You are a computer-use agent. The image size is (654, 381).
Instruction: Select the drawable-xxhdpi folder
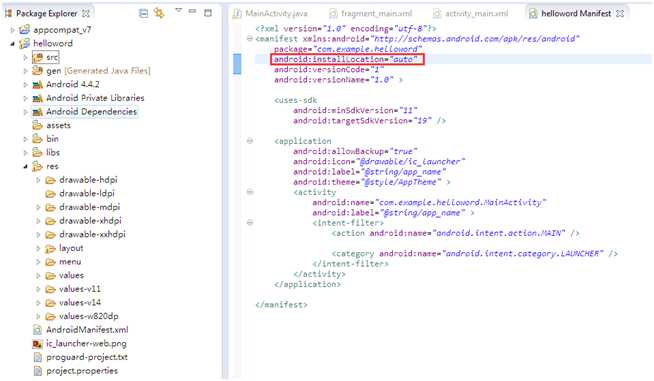click(92, 235)
